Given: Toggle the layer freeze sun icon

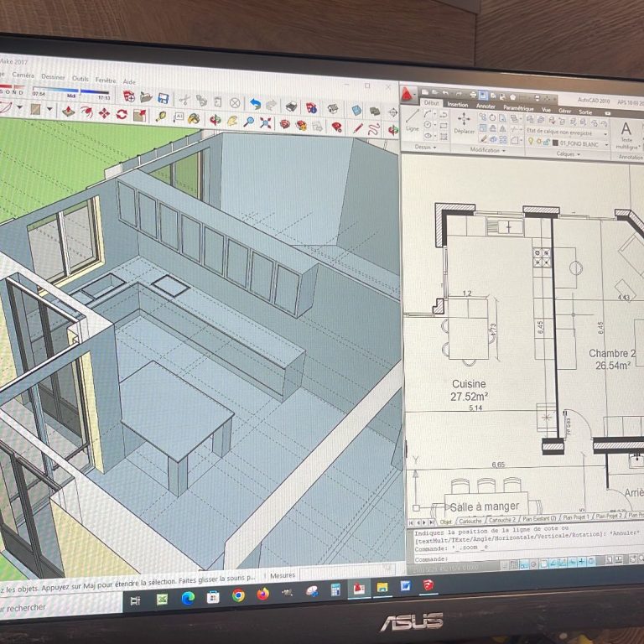Looking at the screenshot, I should click(539, 142).
